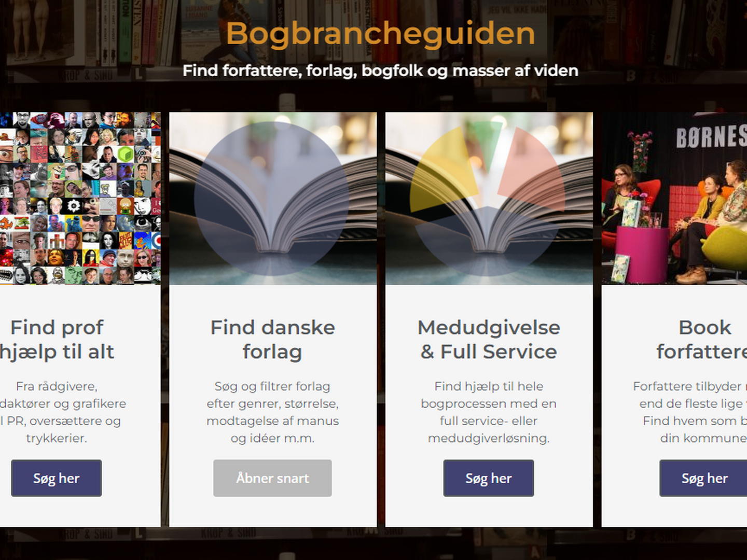Click the subtitle Find forfattere, forlag, bogfolk
The width and height of the screenshot is (747, 560).
pyautogui.click(x=380, y=71)
